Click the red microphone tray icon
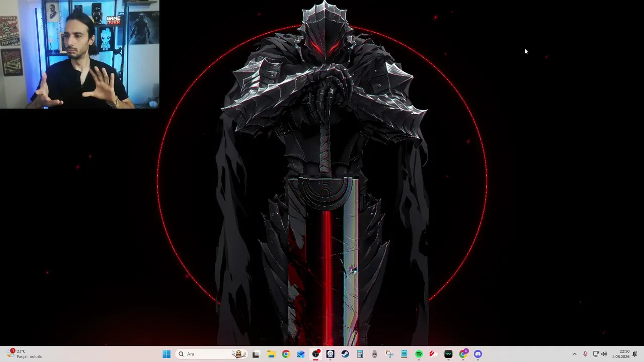The width and height of the screenshot is (644, 362). (x=585, y=354)
